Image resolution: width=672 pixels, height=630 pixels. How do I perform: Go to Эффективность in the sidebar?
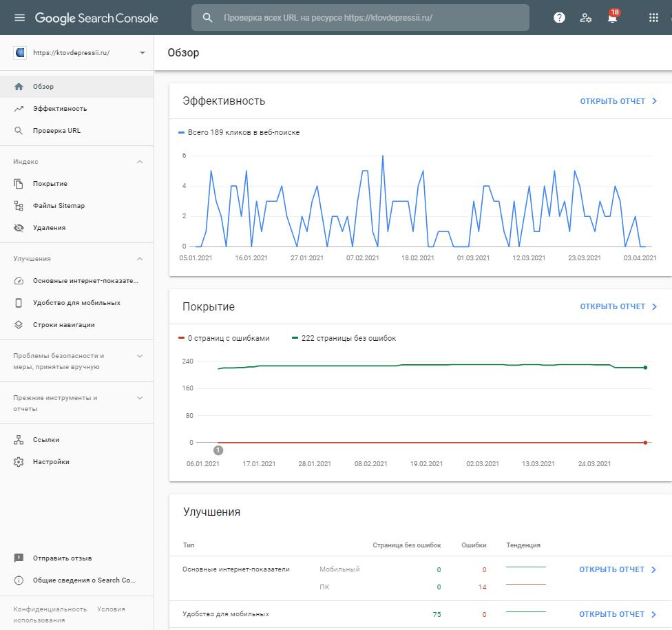pyautogui.click(x=60, y=109)
